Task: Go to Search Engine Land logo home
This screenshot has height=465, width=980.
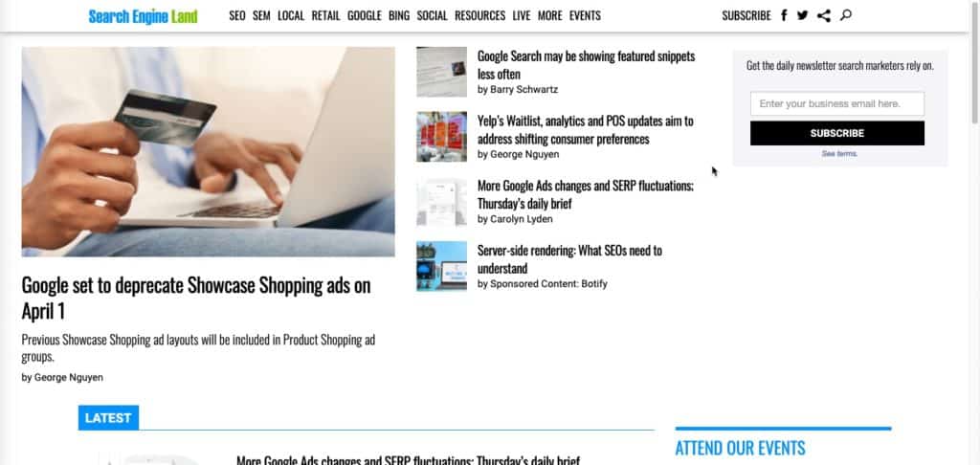Action: click(x=144, y=16)
